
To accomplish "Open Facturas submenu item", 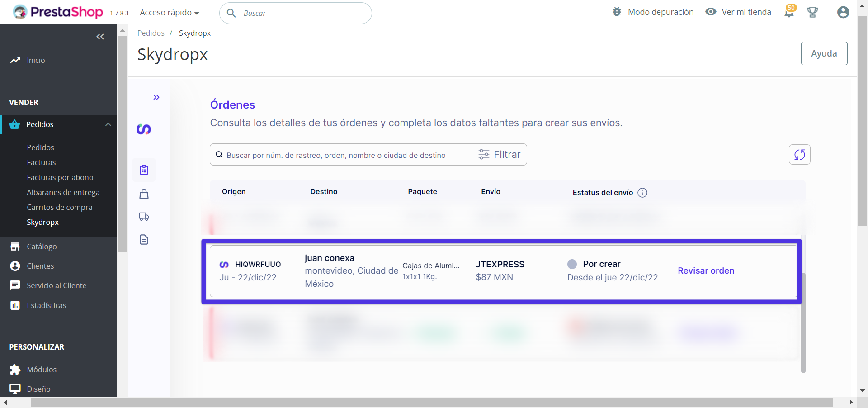I will [x=41, y=162].
